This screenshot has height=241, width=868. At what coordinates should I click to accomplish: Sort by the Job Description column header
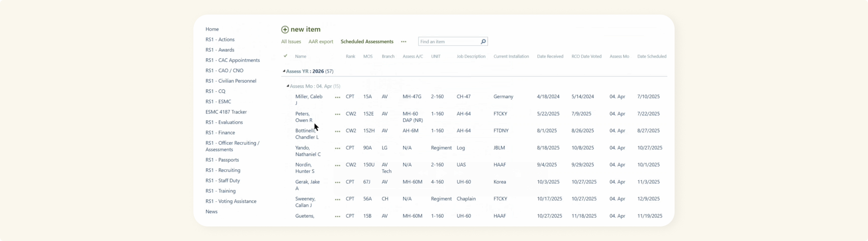coord(471,56)
